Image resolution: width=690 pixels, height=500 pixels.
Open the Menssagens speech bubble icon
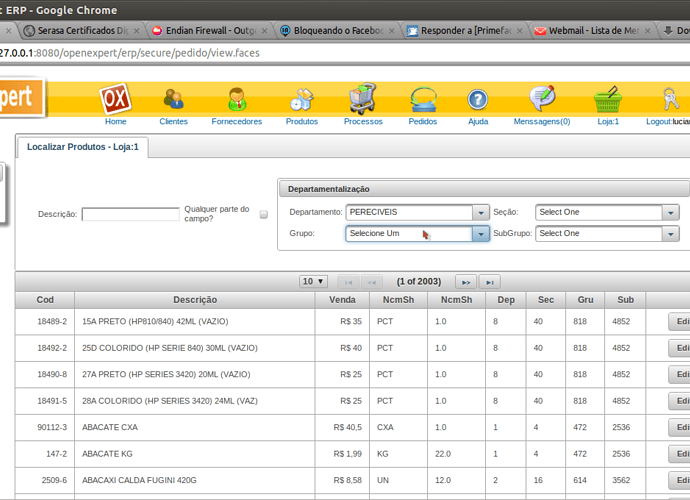[x=542, y=98]
